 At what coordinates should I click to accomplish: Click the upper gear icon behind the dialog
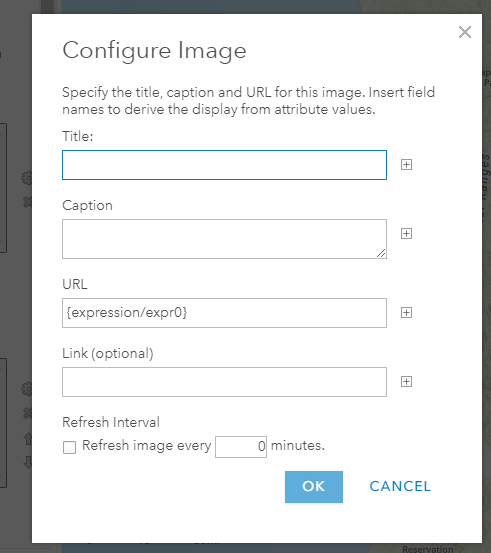point(27,178)
